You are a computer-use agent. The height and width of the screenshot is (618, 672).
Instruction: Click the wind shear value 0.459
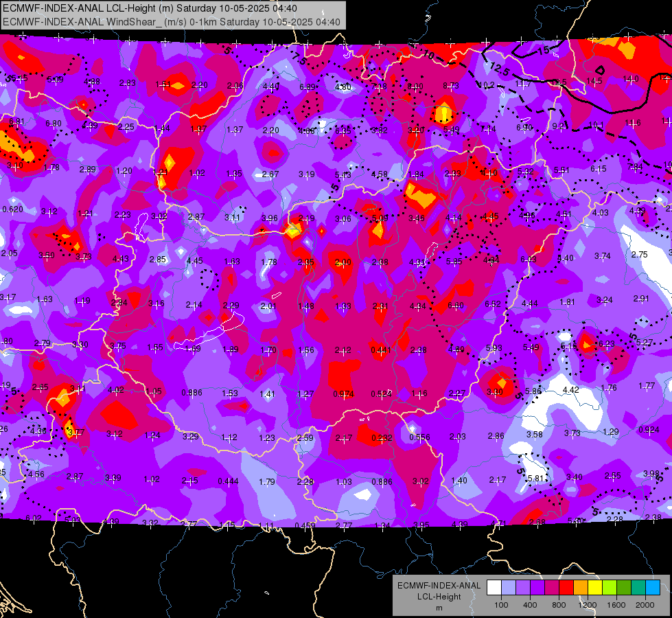pyautogui.click(x=305, y=525)
